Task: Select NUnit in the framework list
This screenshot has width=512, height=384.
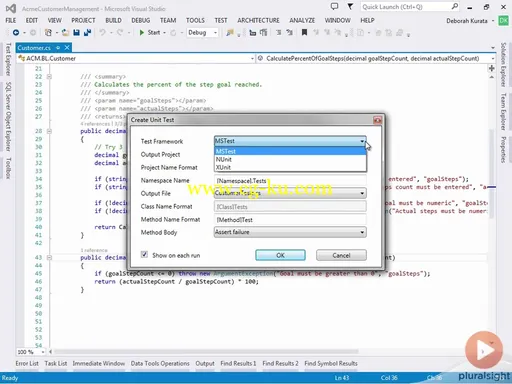Action: click(x=290, y=159)
